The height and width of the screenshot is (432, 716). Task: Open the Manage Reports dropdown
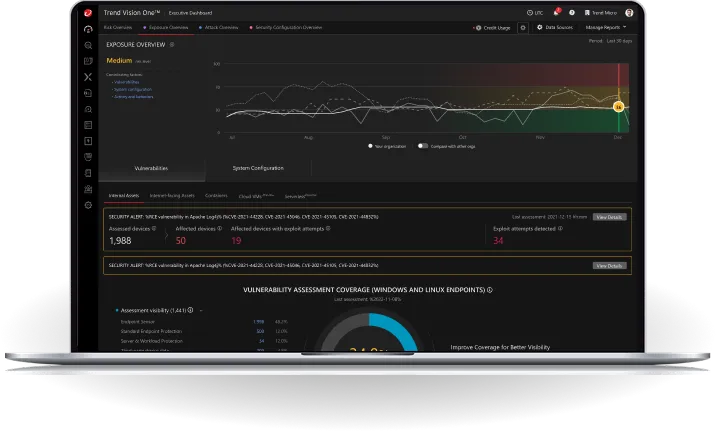pyautogui.click(x=606, y=27)
